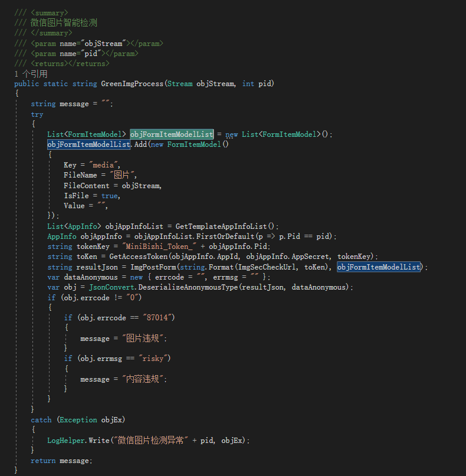Click the FileName property
The width and height of the screenshot is (466, 476).
[80, 175]
